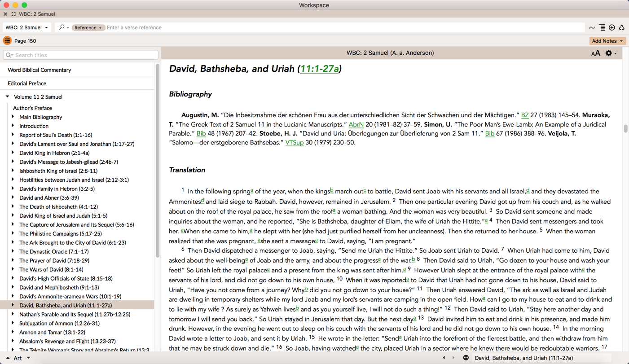Select David and Mephibosheth (9:1-13)
The image size is (629, 364).
[59, 288]
